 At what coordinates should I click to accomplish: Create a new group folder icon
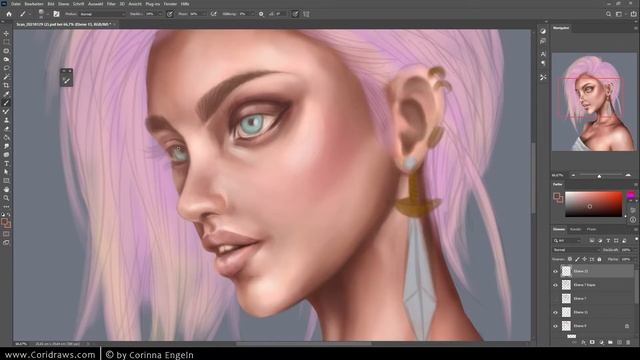pos(610,342)
